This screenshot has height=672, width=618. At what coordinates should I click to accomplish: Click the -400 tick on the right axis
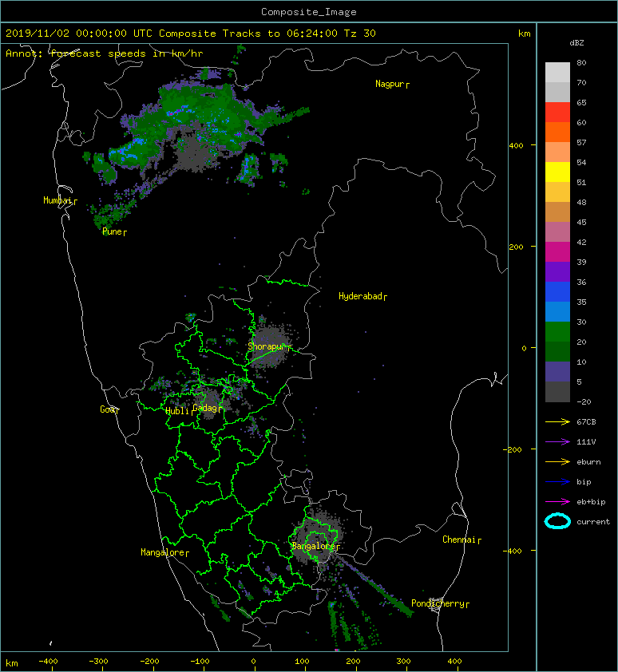[x=513, y=551]
